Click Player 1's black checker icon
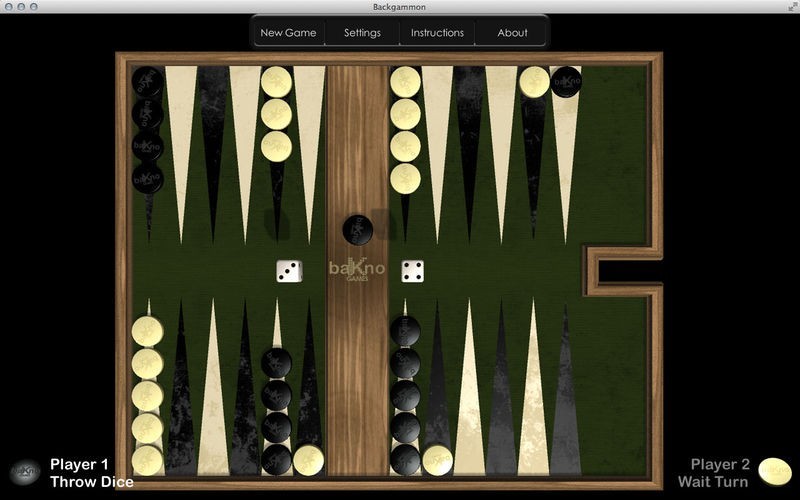 [25, 471]
